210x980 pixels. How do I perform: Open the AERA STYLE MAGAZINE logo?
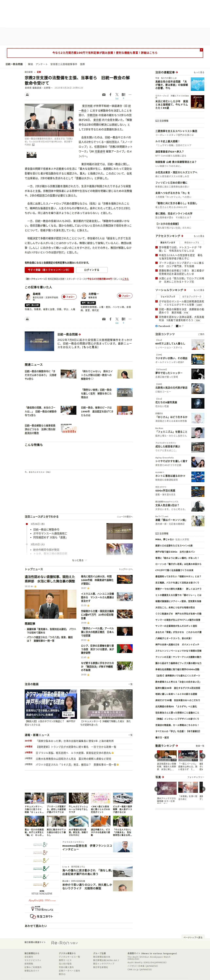(x=42, y=892)
